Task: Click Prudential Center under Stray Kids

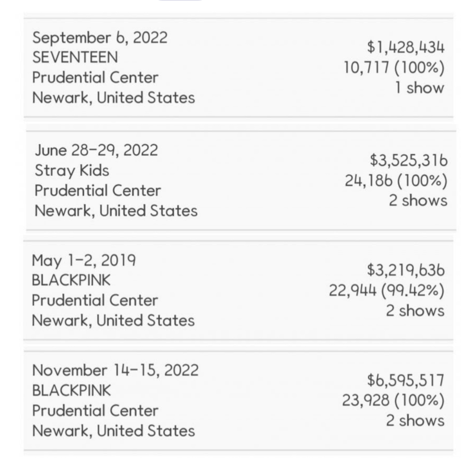Action: [x=98, y=190]
